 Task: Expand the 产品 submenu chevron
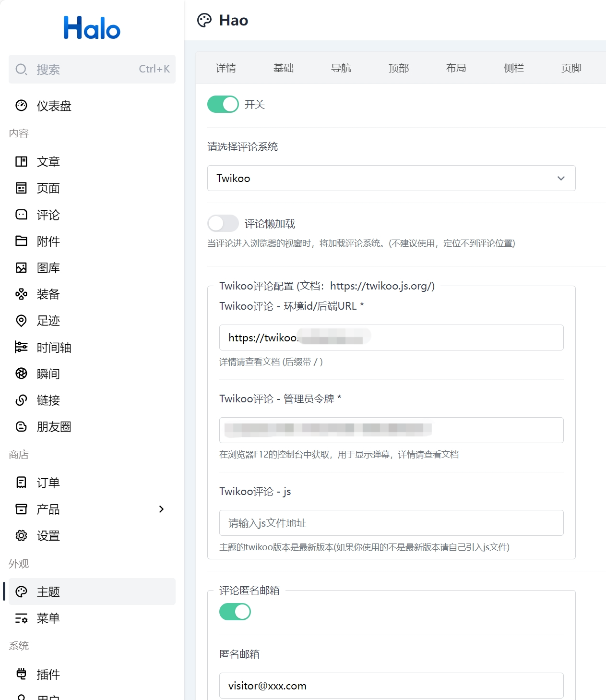161,509
